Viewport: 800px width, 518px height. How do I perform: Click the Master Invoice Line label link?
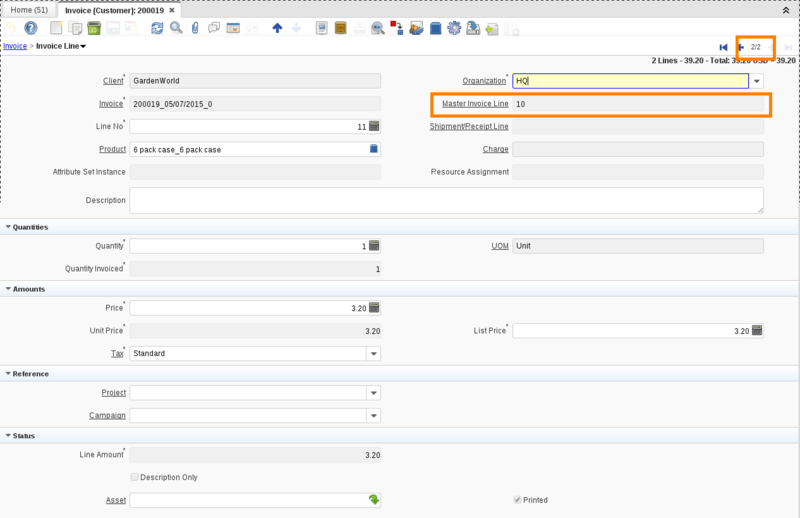[475, 104]
